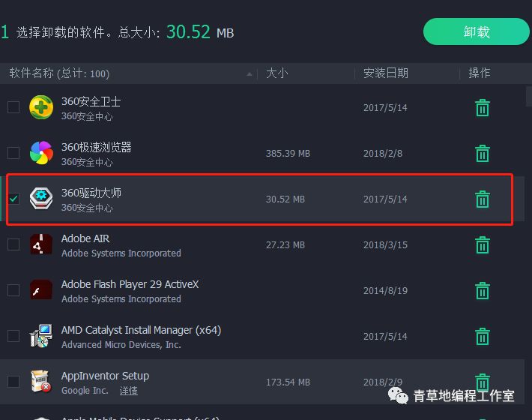Click the 27.23 MB size value
This screenshot has width=532, height=420.
click(285, 244)
